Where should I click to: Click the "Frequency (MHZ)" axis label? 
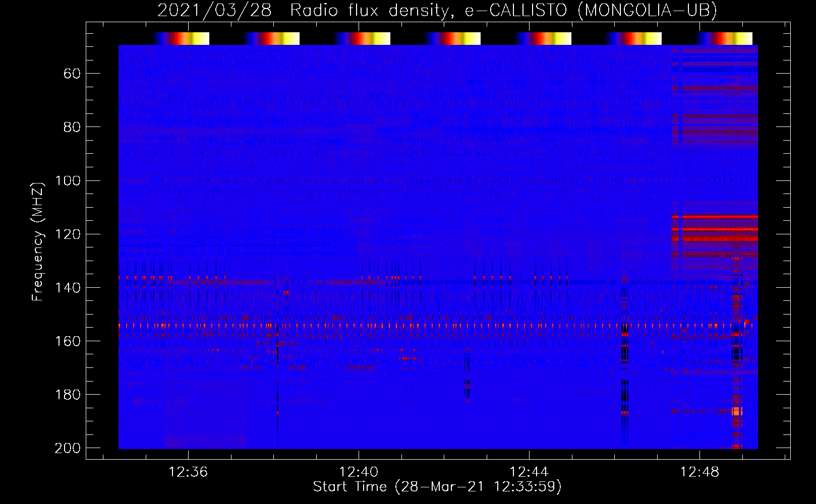point(37,242)
